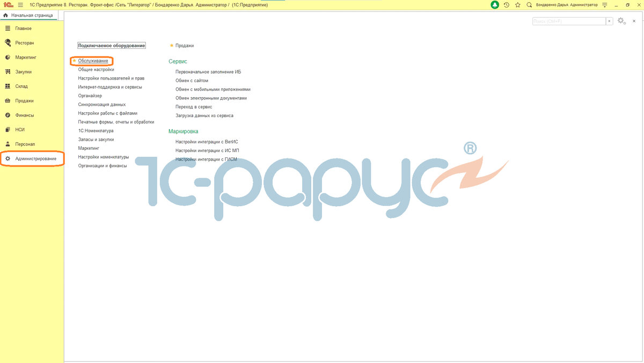
Task: Toggle the favorite star next to the Продажи link
Action: [x=172, y=46]
